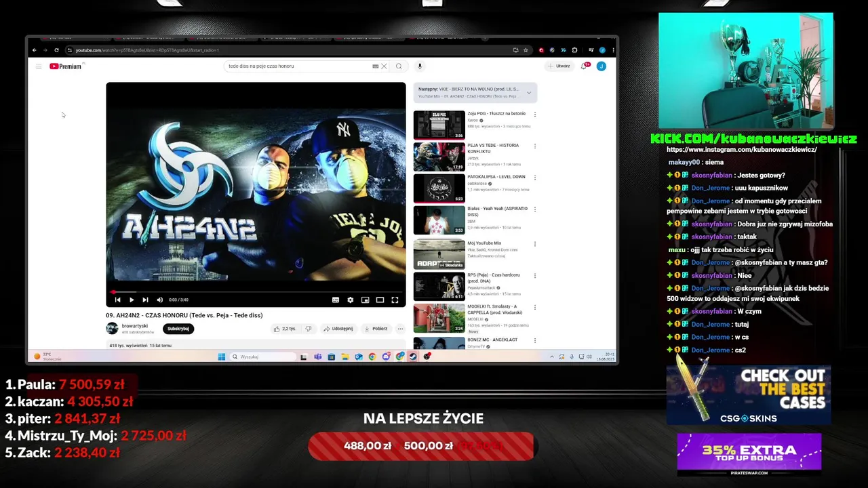868x488 pixels.
Task: Enter fullscreen on the video player
Action: click(395, 300)
